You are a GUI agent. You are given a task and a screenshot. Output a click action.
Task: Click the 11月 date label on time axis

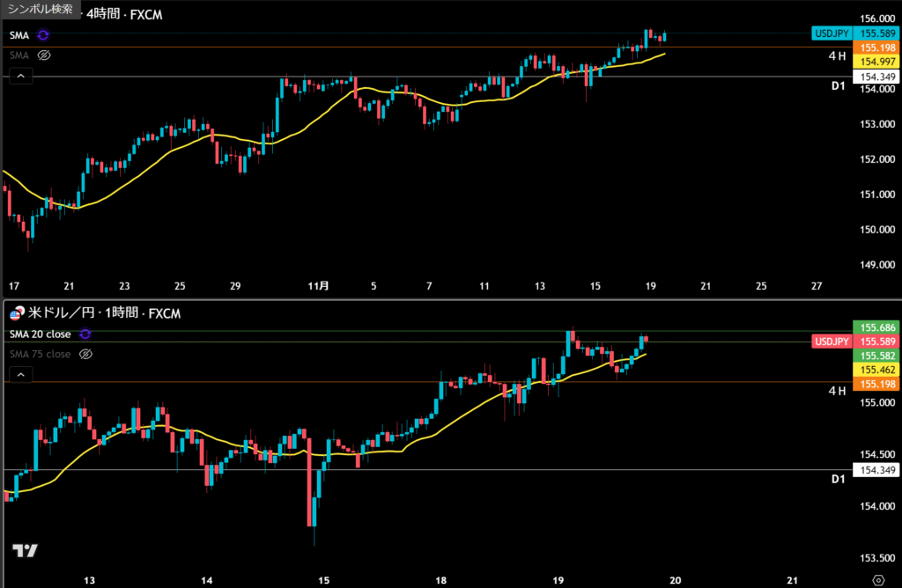319,286
